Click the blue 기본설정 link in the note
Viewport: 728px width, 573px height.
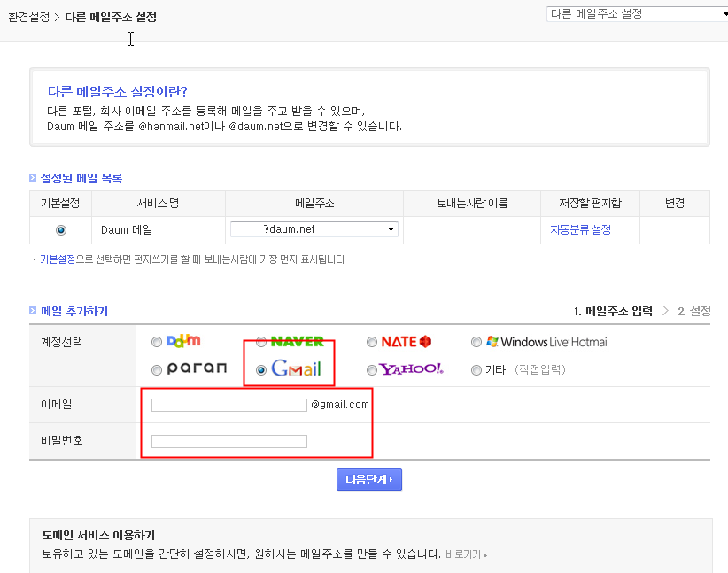point(58,259)
